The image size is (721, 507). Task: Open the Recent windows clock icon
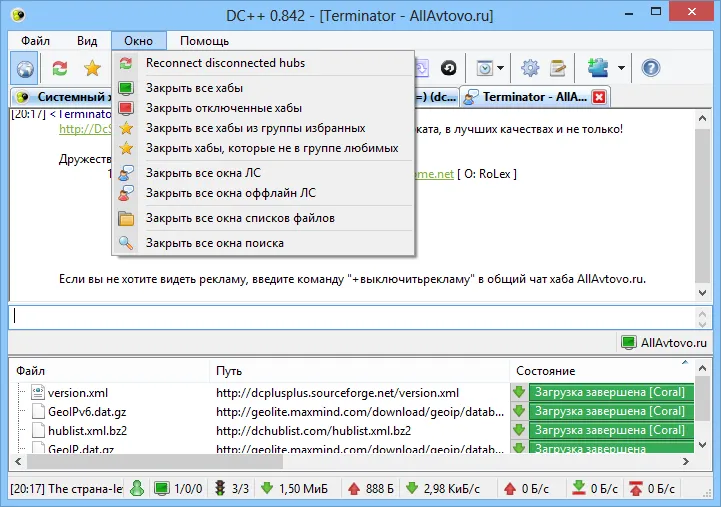485,68
